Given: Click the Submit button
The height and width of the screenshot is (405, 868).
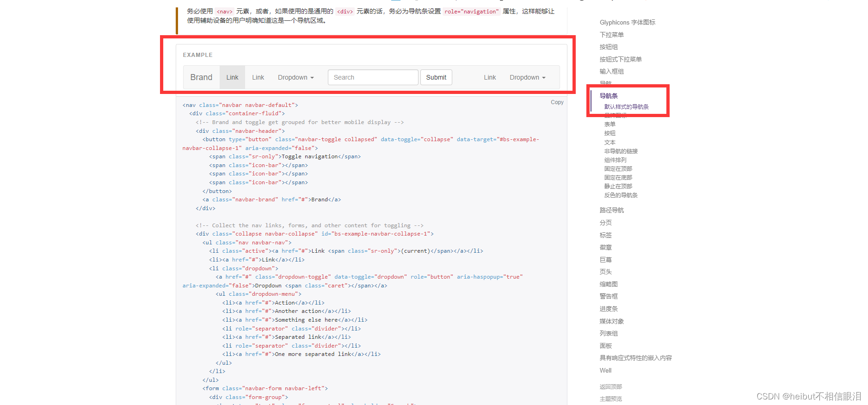Looking at the screenshot, I should [436, 77].
